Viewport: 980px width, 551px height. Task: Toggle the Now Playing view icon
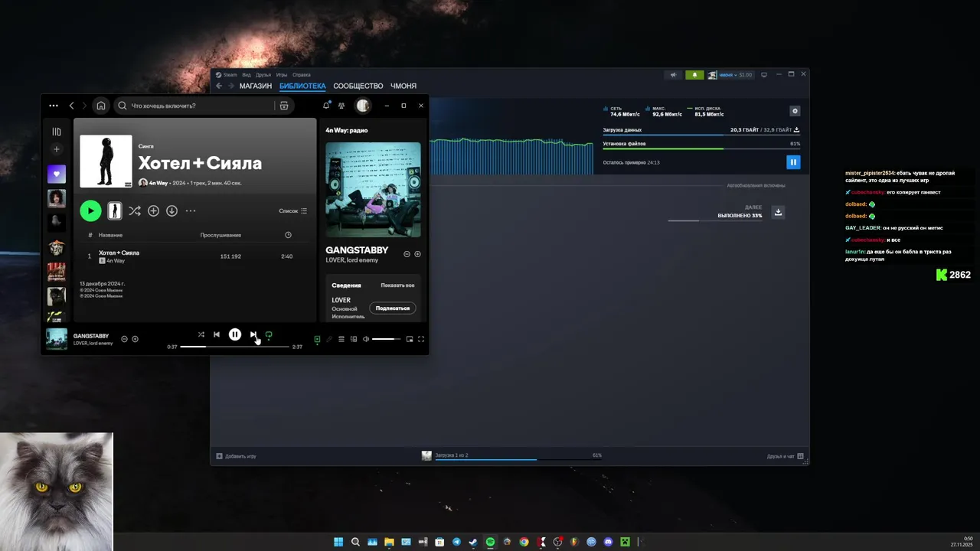tap(317, 339)
